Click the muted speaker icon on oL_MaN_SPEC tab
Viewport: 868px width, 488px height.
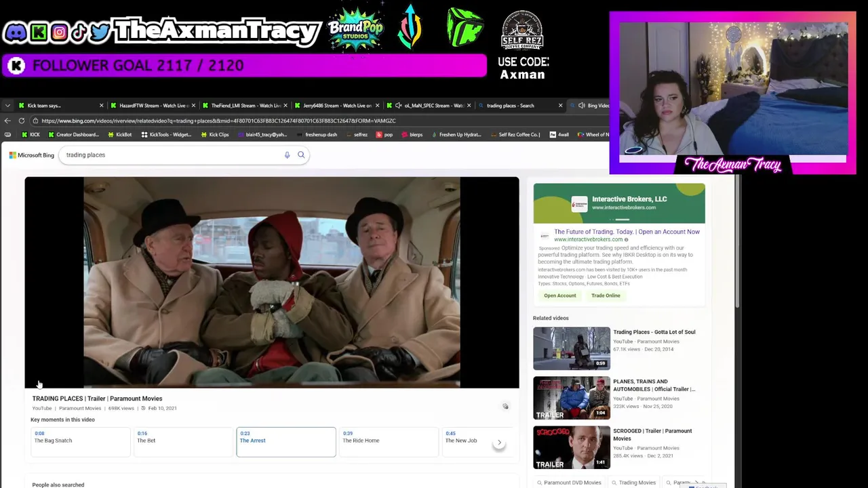399,106
